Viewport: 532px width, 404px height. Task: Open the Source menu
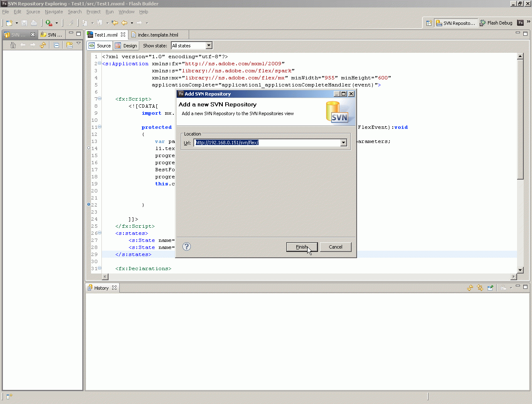point(33,12)
